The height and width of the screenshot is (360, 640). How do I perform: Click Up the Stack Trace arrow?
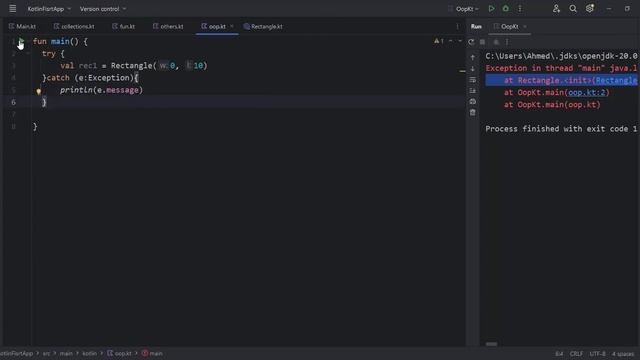click(473, 58)
